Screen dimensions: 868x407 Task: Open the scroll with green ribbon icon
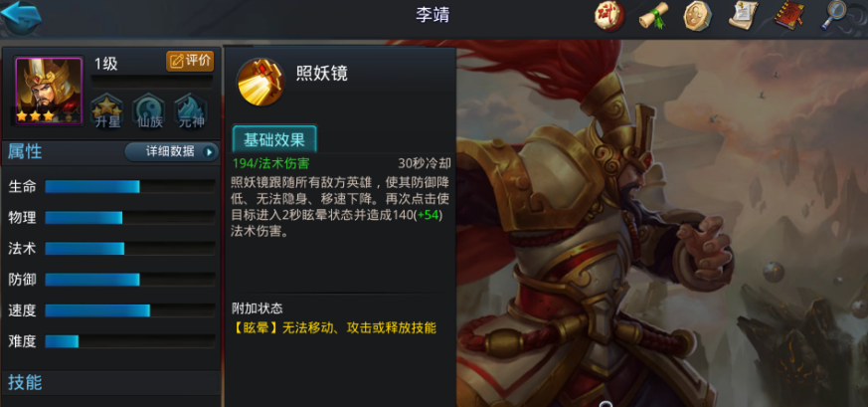pyautogui.click(x=654, y=16)
